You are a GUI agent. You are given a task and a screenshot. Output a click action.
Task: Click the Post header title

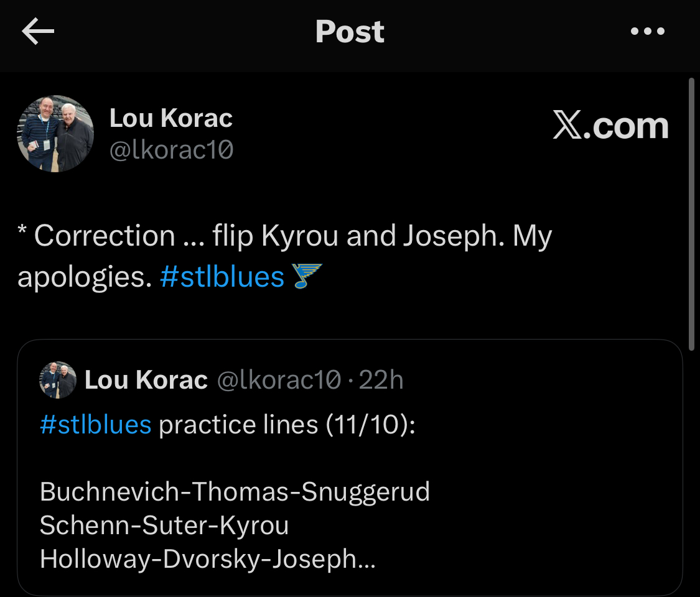[350, 32]
